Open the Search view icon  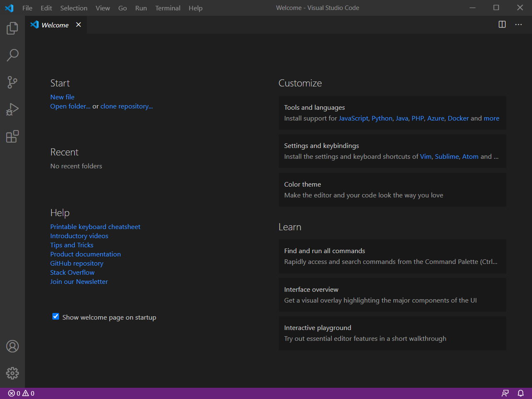[12, 55]
